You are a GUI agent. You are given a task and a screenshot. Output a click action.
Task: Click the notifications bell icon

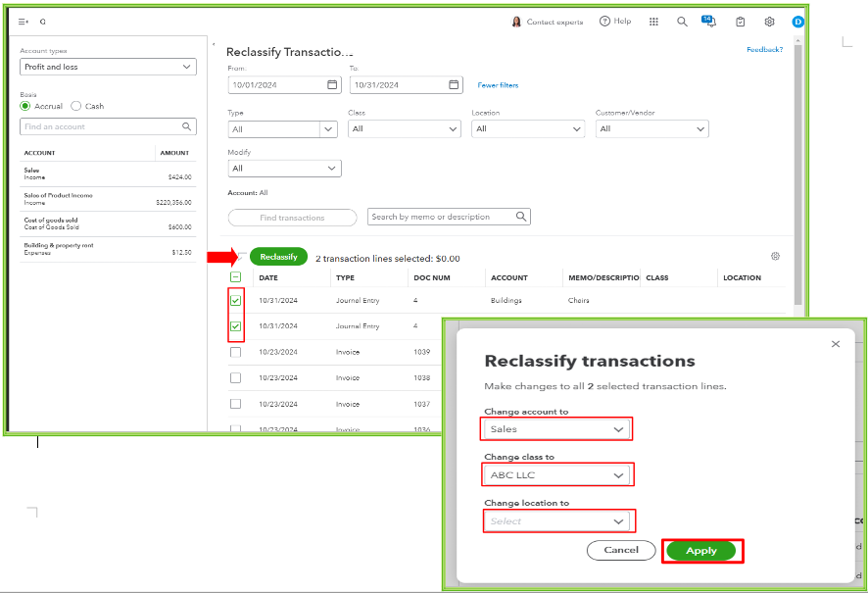pyautogui.click(x=708, y=21)
